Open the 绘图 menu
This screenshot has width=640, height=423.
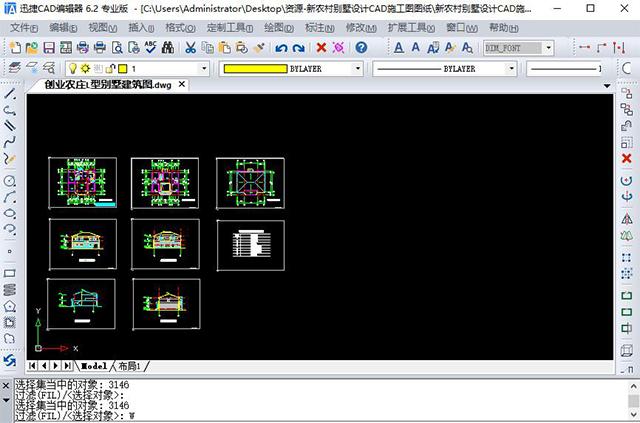point(279,28)
